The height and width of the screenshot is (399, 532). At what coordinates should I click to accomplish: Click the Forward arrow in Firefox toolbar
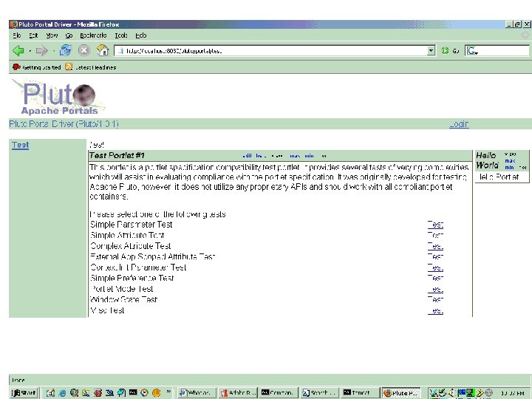click(41, 51)
